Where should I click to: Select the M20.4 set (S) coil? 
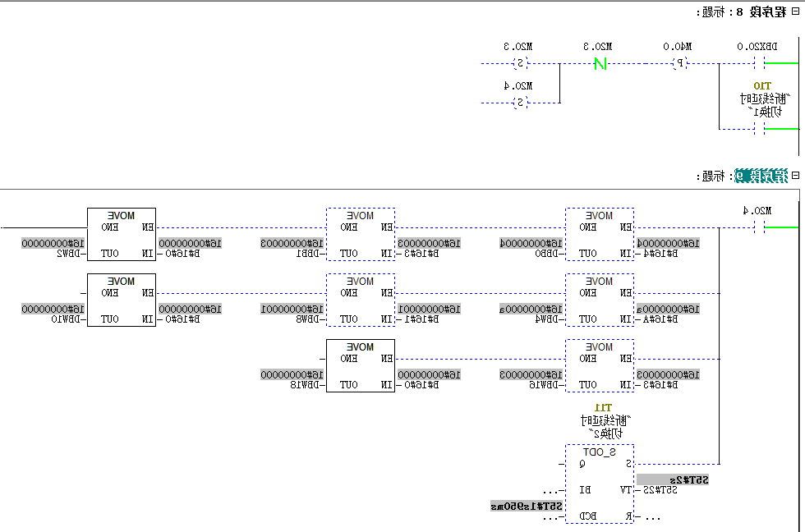(x=520, y=103)
